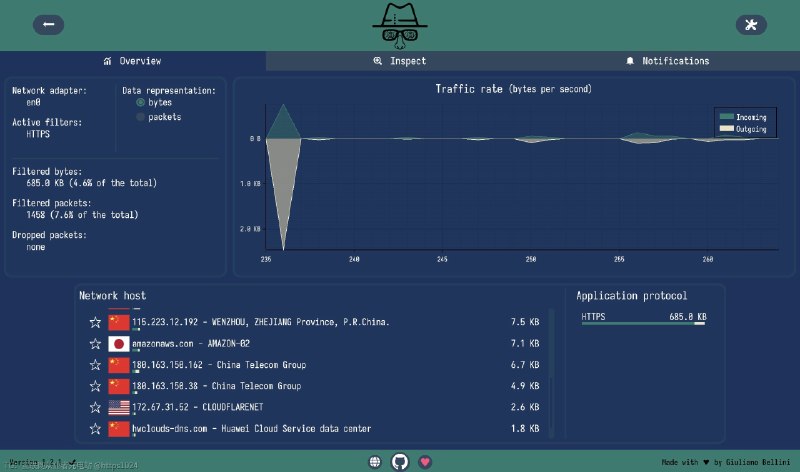Click Dropped packets none value

(36, 247)
